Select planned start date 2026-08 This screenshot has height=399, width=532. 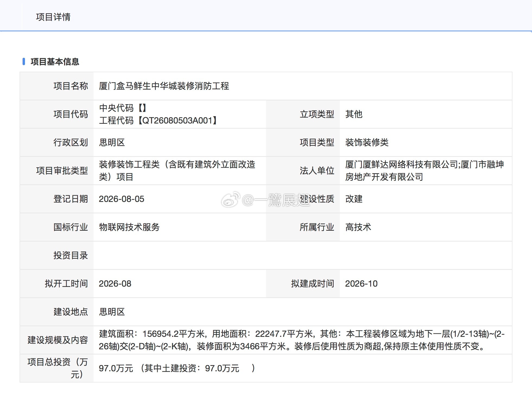coord(115,284)
